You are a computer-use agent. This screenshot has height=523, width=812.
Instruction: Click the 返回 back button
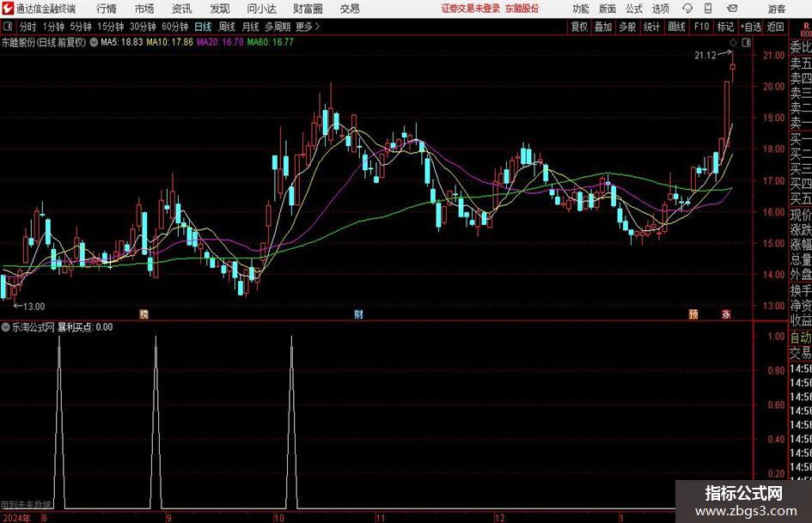[775, 27]
